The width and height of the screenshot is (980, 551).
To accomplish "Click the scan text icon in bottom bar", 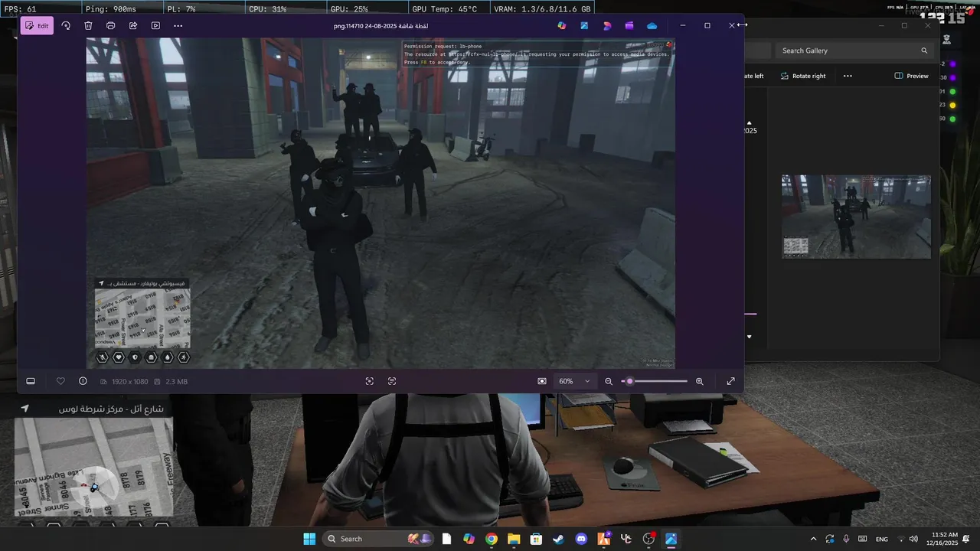I will tap(392, 381).
